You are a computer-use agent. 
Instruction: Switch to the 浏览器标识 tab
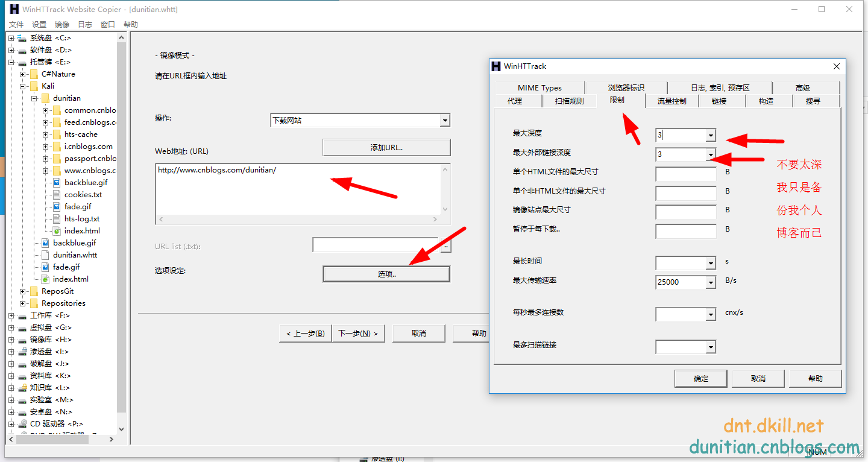pos(626,88)
